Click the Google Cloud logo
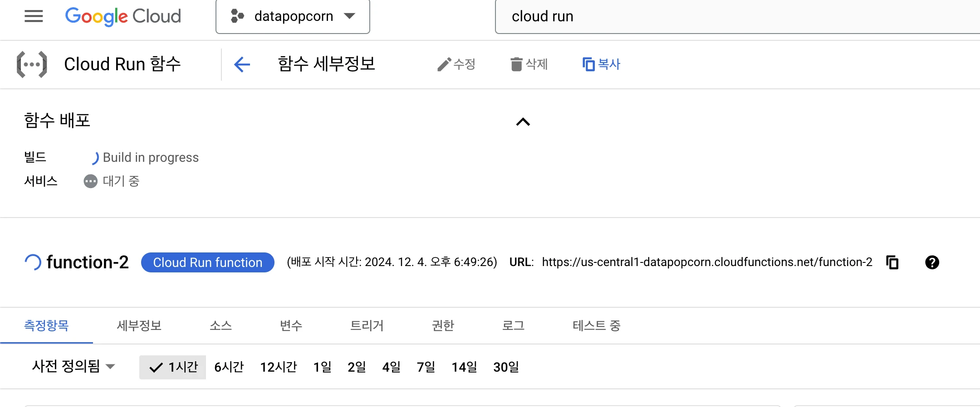The width and height of the screenshot is (980, 407). coord(123,17)
